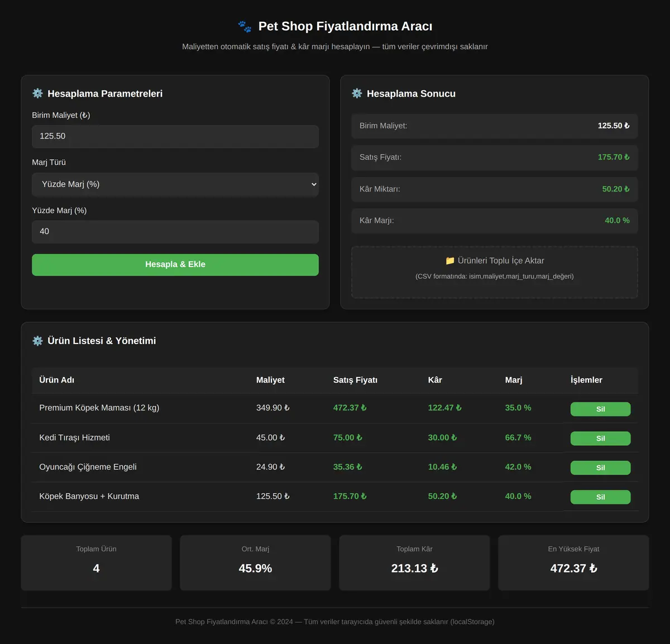Delete the Köpek Banyosu + Kurutma row
Image resolution: width=670 pixels, height=644 pixels.
click(x=600, y=497)
